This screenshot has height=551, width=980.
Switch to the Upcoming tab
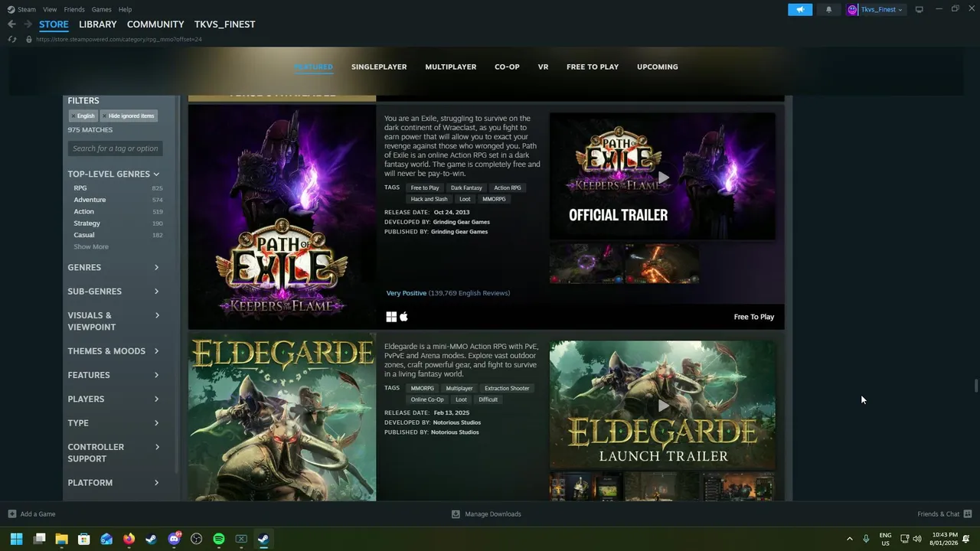pyautogui.click(x=658, y=67)
